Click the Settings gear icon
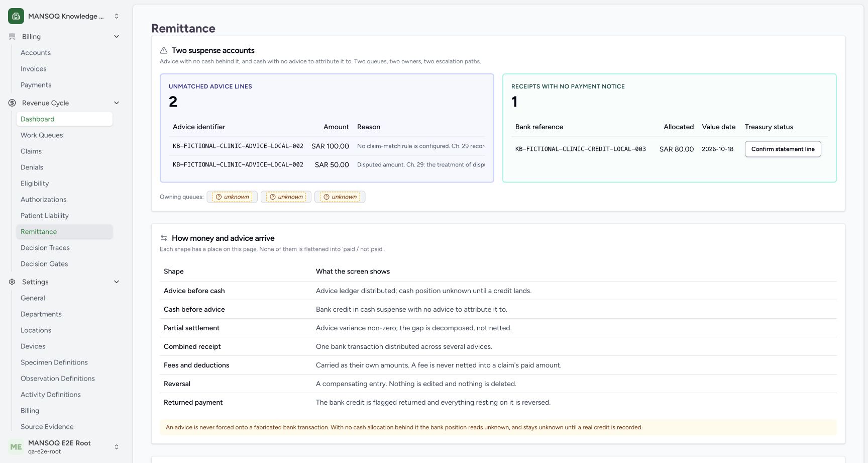This screenshot has height=463, width=868. tap(12, 282)
